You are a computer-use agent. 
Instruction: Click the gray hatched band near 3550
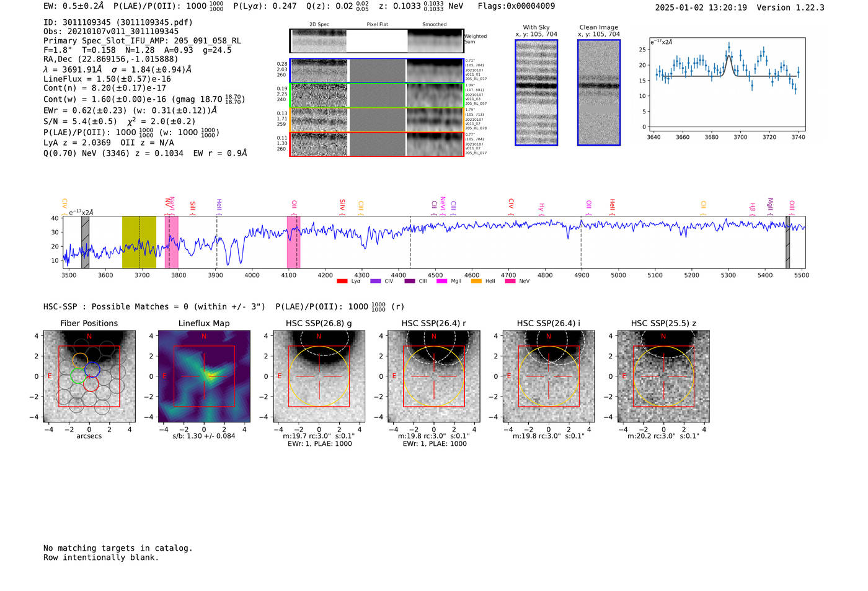coord(86,242)
